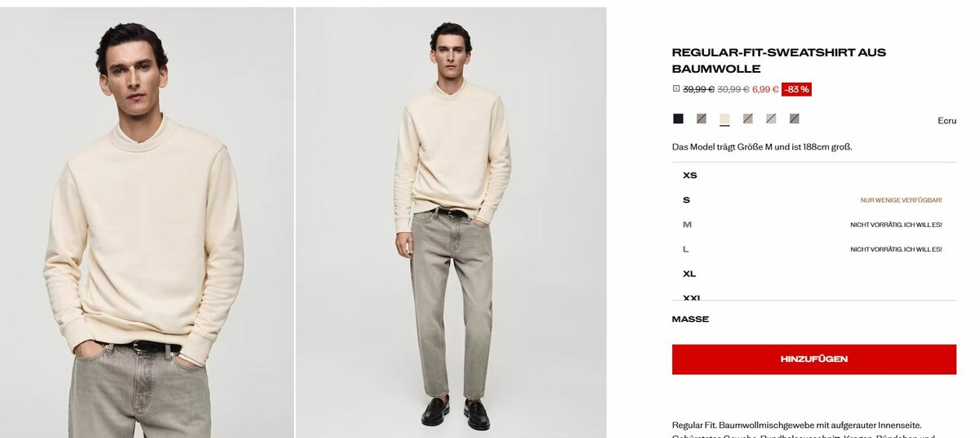Choose the crossed-out light grey swatch
This screenshot has height=438, width=980.
(771, 118)
